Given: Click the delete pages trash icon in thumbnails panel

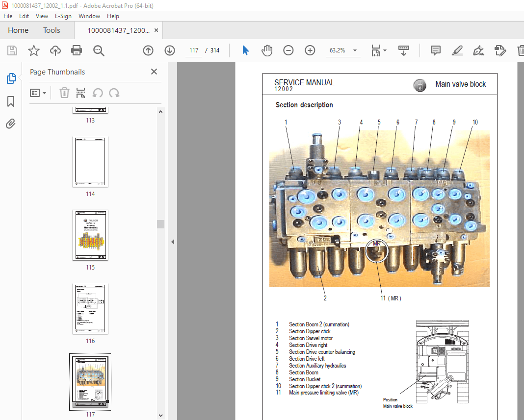Looking at the screenshot, I should (x=64, y=93).
